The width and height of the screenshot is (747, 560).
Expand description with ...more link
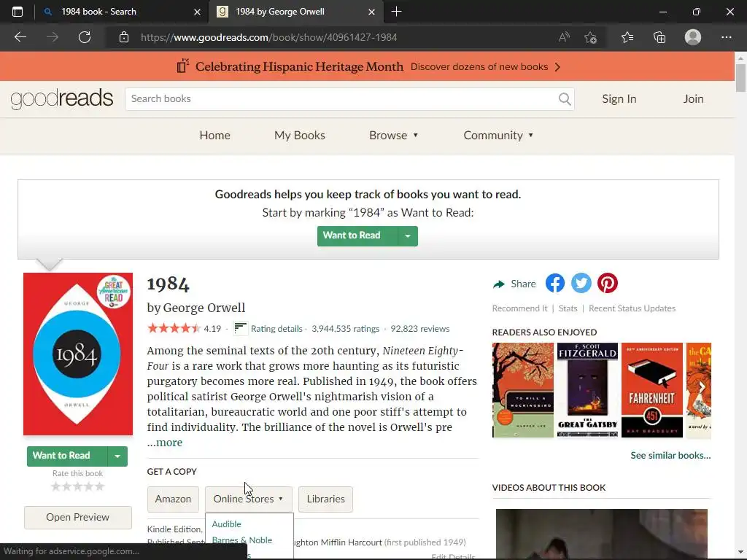click(x=165, y=443)
